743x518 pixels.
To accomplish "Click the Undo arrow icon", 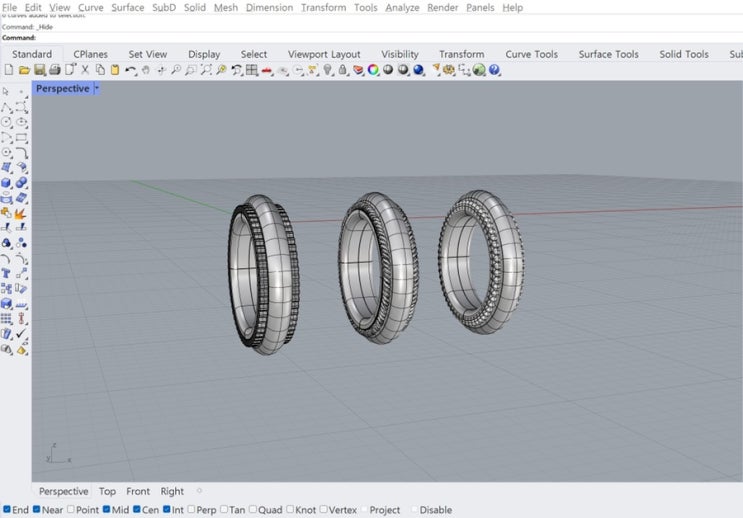I will tap(131, 70).
